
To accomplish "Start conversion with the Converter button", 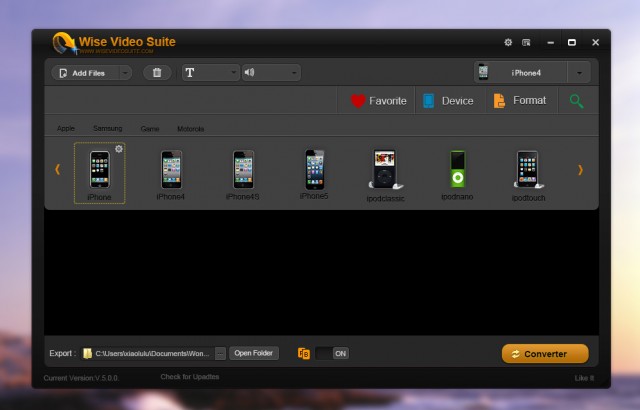I will point(545,354).
